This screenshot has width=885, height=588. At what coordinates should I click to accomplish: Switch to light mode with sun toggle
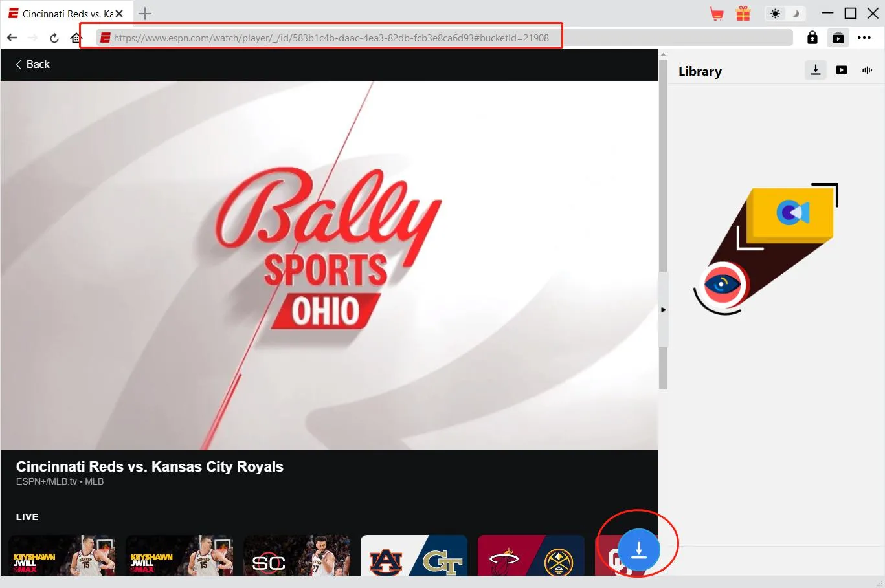(775, 14)
